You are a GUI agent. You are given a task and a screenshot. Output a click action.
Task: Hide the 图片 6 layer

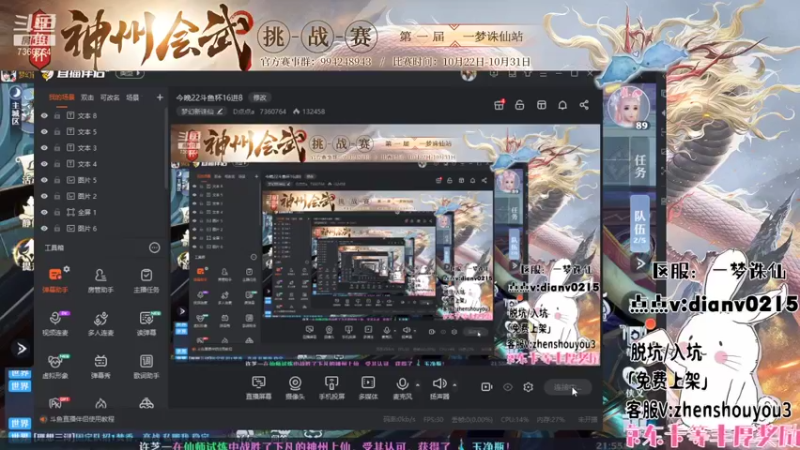click(44, 229)
